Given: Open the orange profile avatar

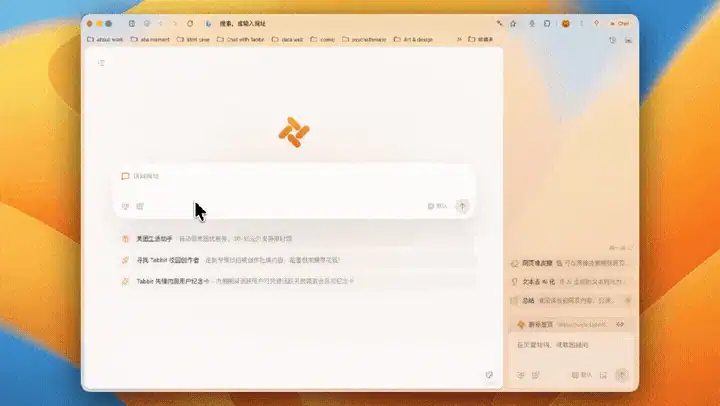Looking at the screenshot, I should click(566, 23).
